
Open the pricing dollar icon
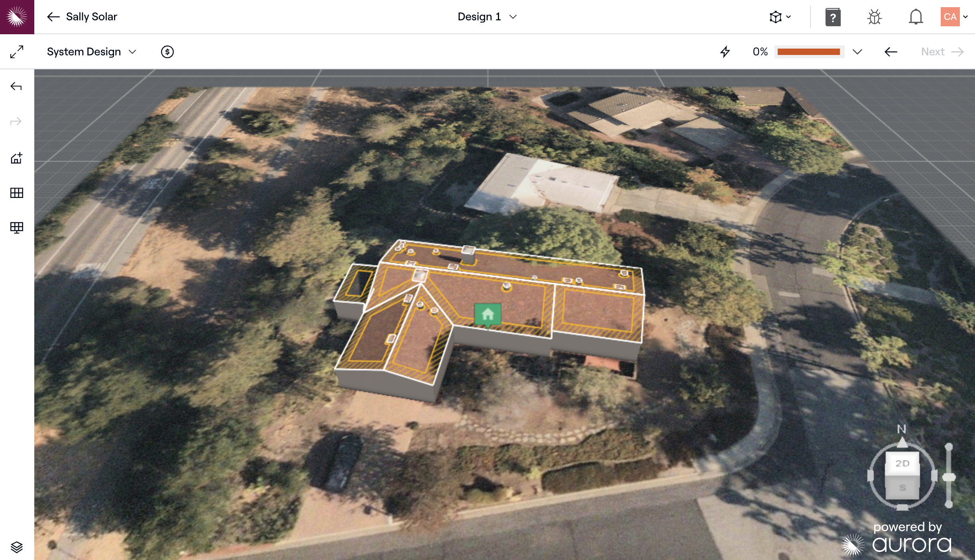coord(167,52)
